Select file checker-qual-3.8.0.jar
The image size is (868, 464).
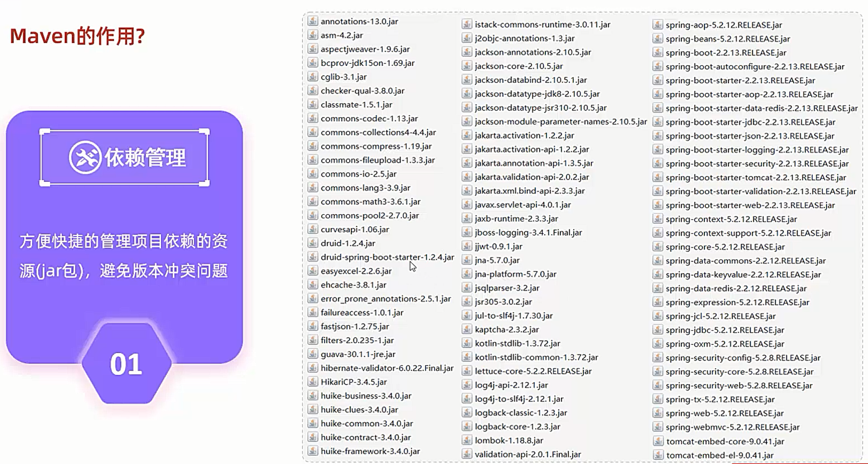pyautogui.click(x=363, y=90)
